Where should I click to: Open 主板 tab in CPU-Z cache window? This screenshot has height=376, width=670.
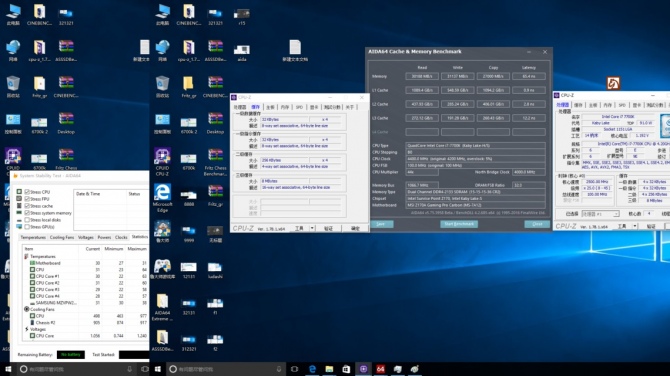coord(270,107)
